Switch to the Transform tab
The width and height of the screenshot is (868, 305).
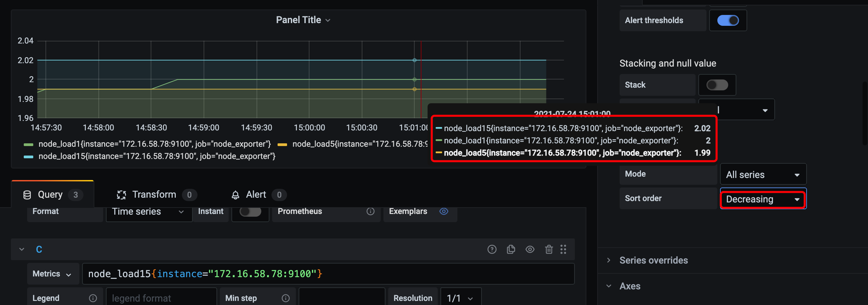(156, 195)
